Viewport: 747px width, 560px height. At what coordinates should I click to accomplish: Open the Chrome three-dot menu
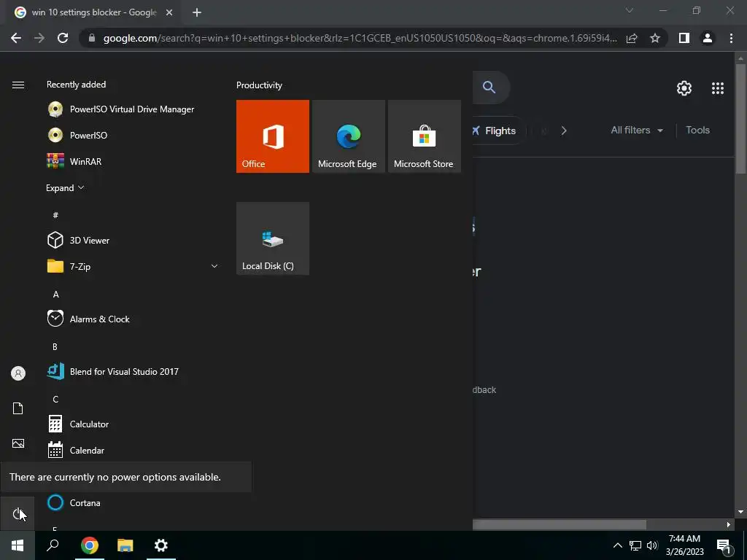point(731,38)
